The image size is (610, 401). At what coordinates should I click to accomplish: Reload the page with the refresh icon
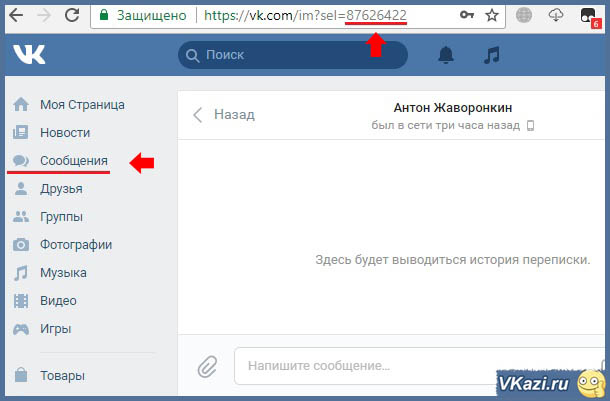[x=72, y=15]
